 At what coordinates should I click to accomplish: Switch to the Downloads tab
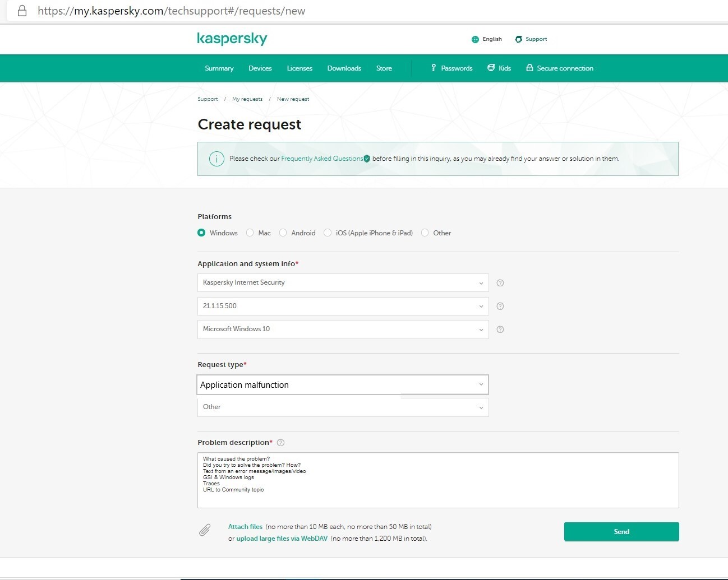coord(344,68)
